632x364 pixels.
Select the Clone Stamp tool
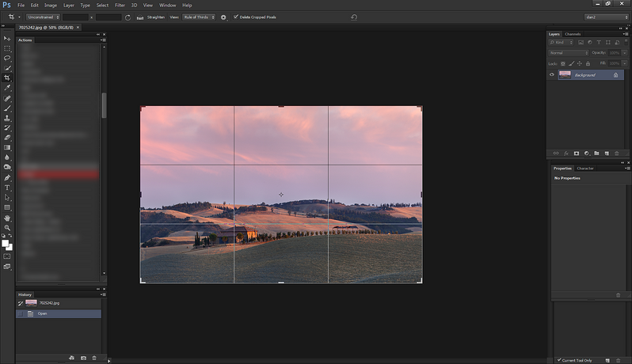coord(7,118)
